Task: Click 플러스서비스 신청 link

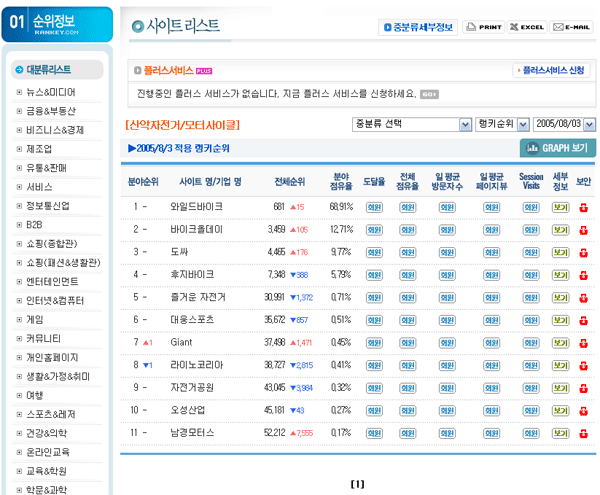Action: (x=551, y=70)
